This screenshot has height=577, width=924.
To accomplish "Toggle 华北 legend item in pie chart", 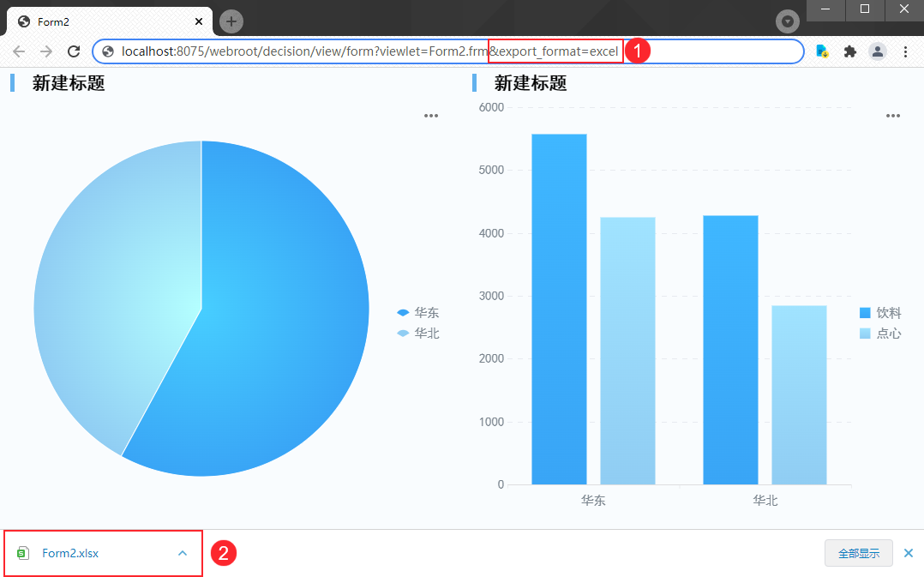I will coord(418,334).
